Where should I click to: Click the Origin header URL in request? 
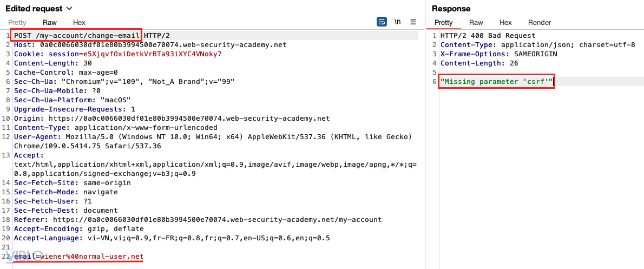click(189, 118)
